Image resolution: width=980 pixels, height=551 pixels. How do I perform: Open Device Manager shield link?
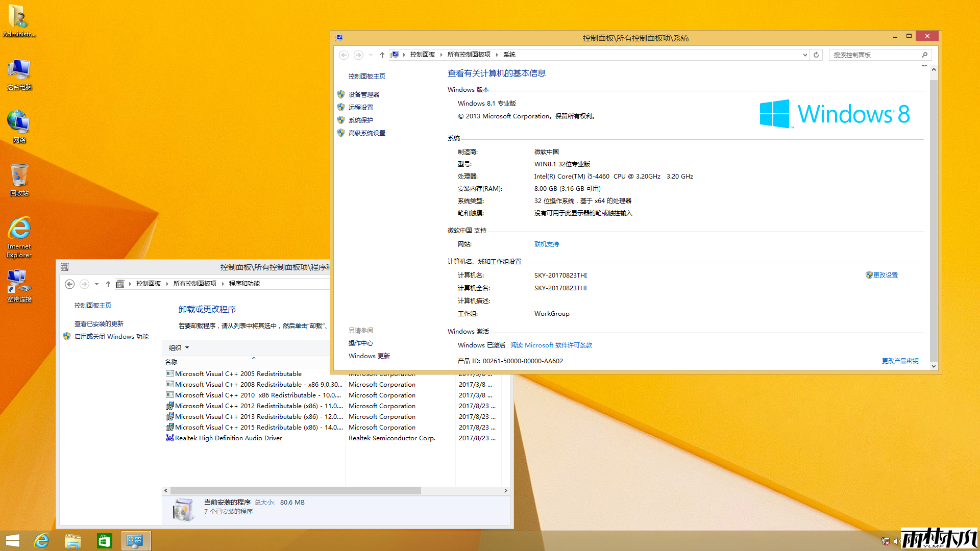click(x=363, y=94)
